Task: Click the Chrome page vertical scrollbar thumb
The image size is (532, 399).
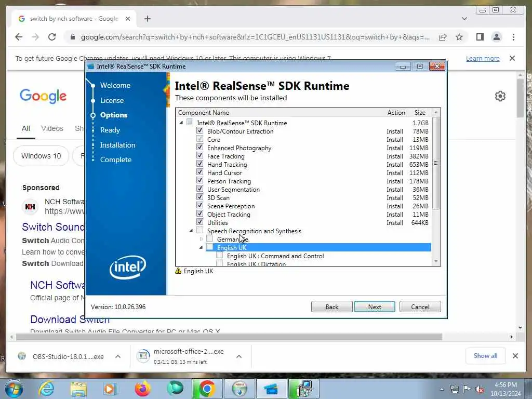Action: 521,98
